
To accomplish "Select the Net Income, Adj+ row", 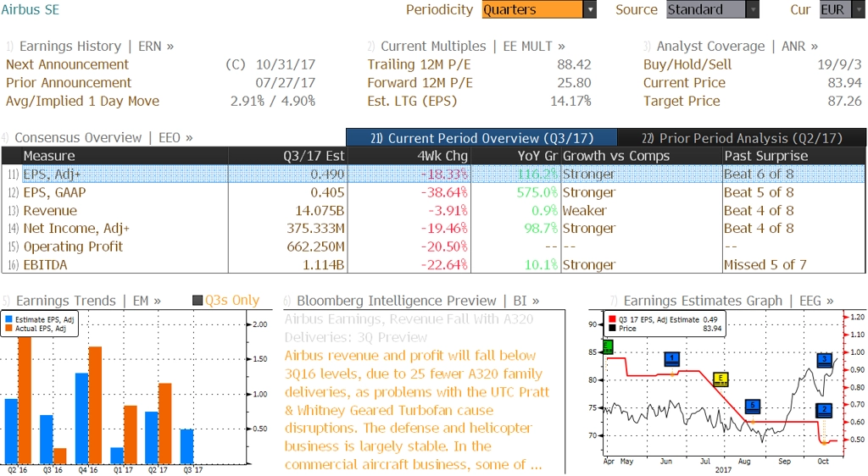I will point(433,229).
